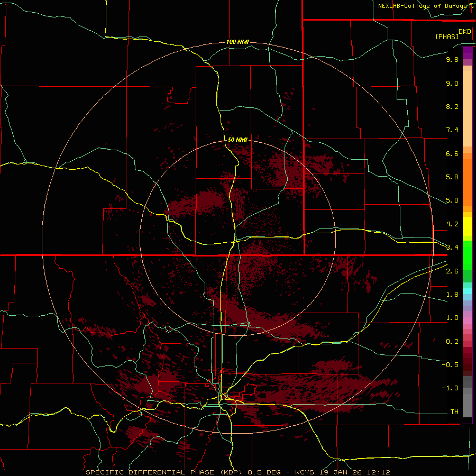The image size is (476, 476).
Task: Pick the cyan band of the color bar
Action: pos(467,291)
